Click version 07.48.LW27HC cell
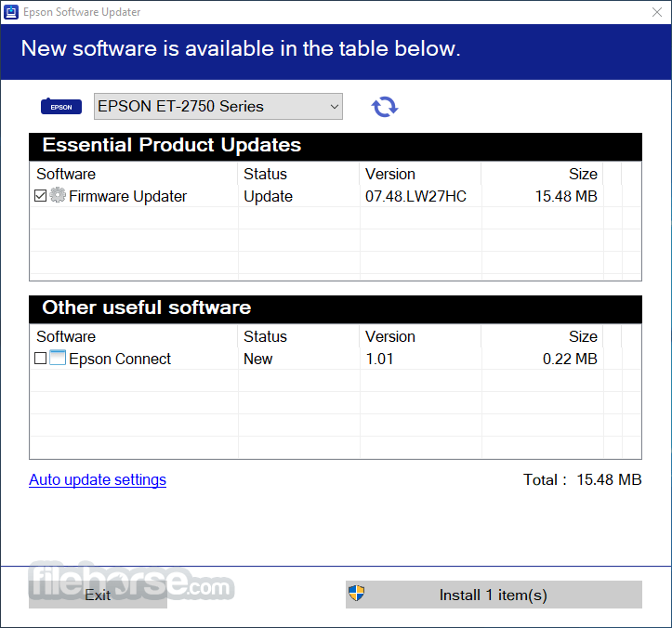The width and height of the screenshot is (672, 628). (415, 196)
